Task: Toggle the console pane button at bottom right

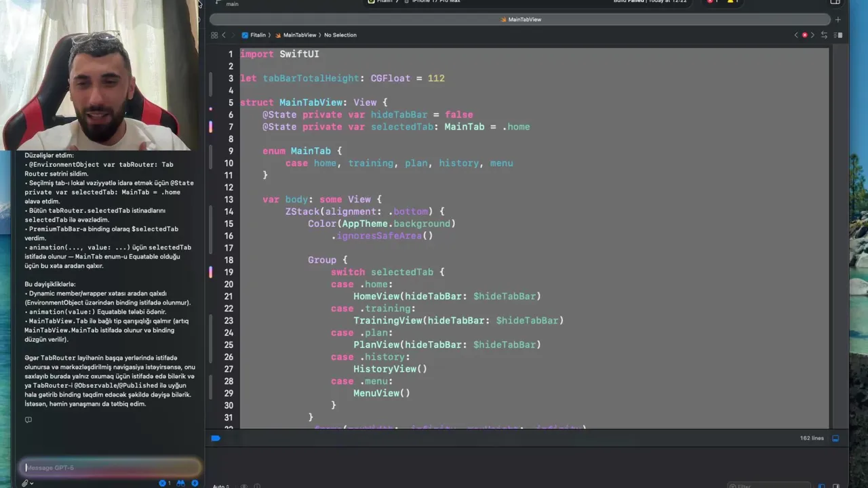Action: pyautogui.click(x=835, y=486)
